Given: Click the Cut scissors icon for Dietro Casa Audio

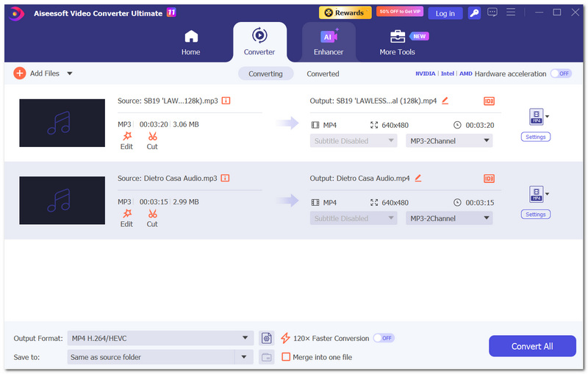Looking at the screenshot, I should pos(152,214).
